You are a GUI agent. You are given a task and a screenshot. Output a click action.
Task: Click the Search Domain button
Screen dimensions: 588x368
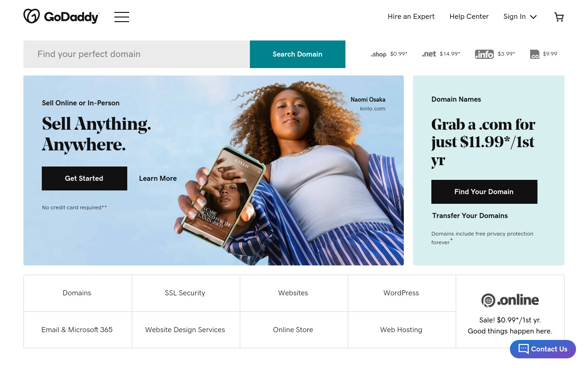point(298,54)
